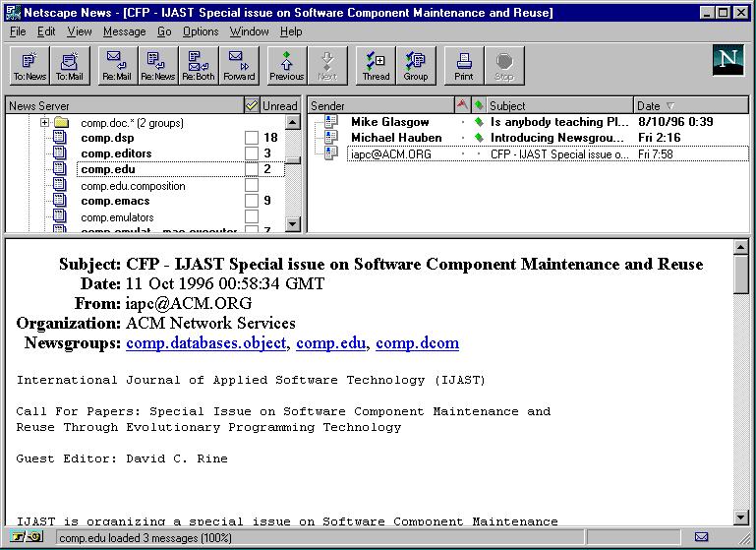Mark Group as read
Screen dimensions: 756x550
[416, 66]
